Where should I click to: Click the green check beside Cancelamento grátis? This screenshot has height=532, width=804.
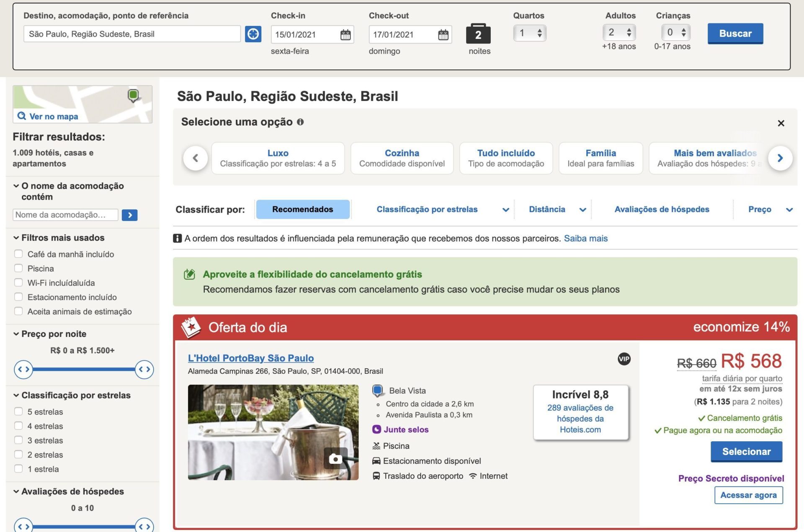702,418
